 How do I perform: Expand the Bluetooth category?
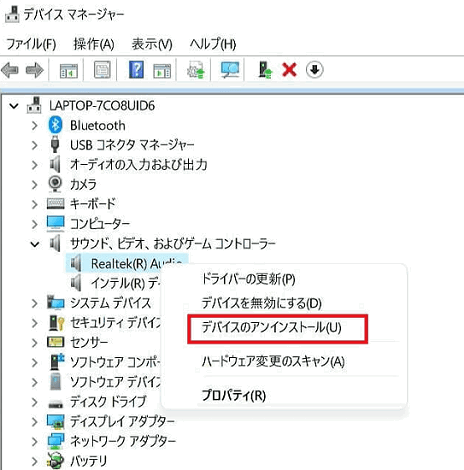[x=34, y=126]
